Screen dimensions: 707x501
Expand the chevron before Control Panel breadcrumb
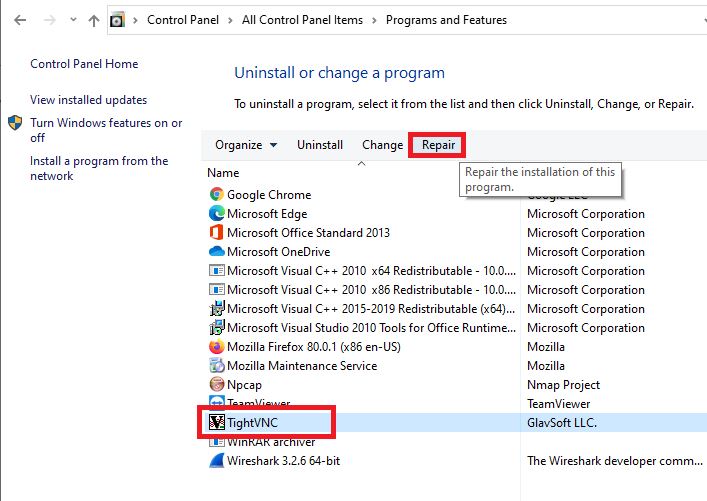coord(135,20)
